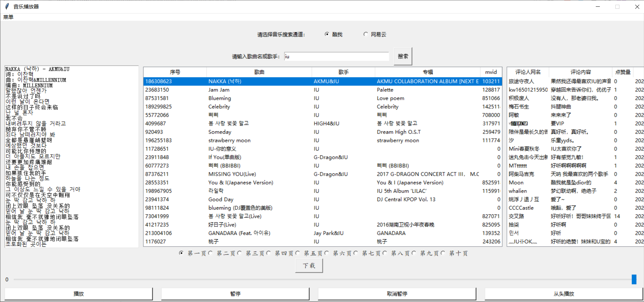Select the Blueming song row
This screenshot has height=302, width=644.
pyautogui.click(x=323, y=98)
